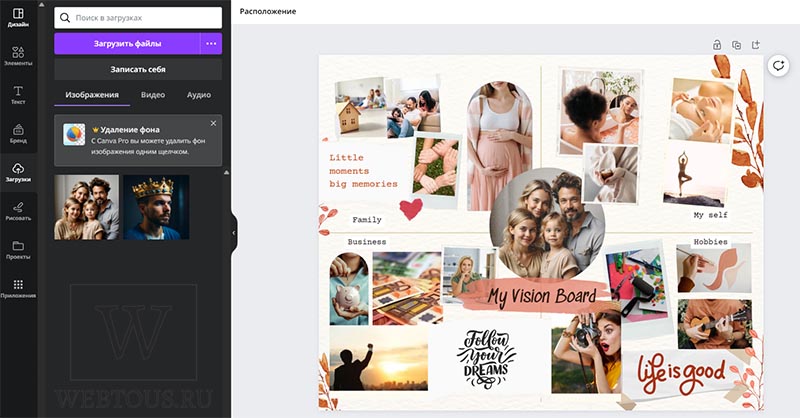Open the Приложения sidebar section
800x418 pixels.
click(18, 288)
